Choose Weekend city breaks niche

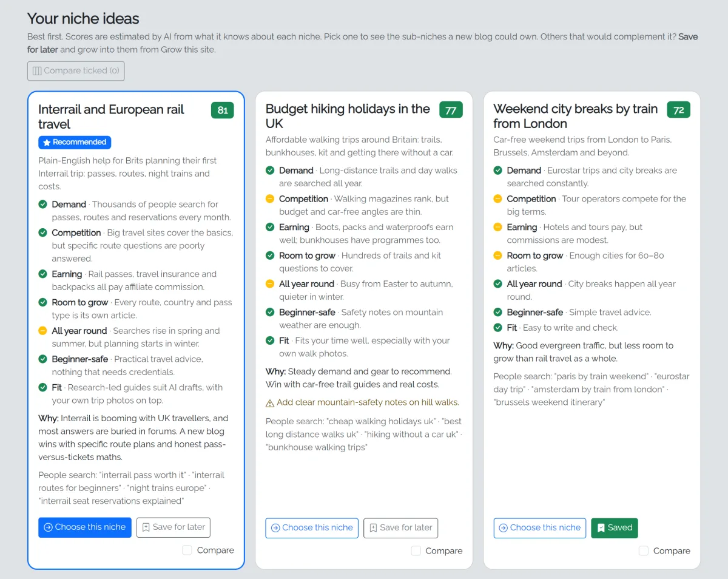540,527
